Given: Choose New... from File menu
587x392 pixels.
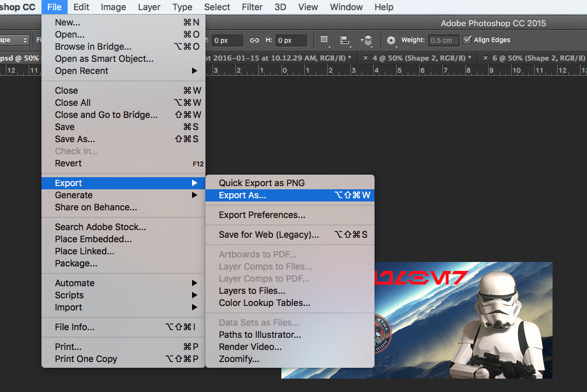Looking at the screenshot, I should point(124,22).
